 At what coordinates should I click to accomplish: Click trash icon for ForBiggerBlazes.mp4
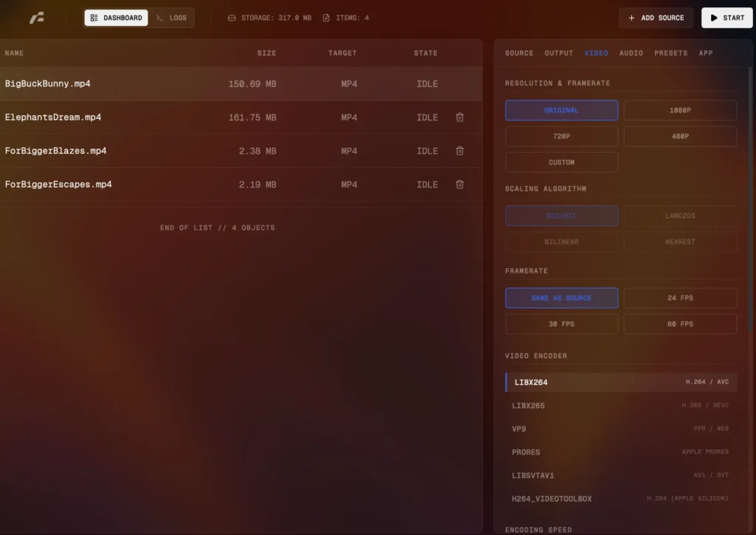tap(459, 151)
